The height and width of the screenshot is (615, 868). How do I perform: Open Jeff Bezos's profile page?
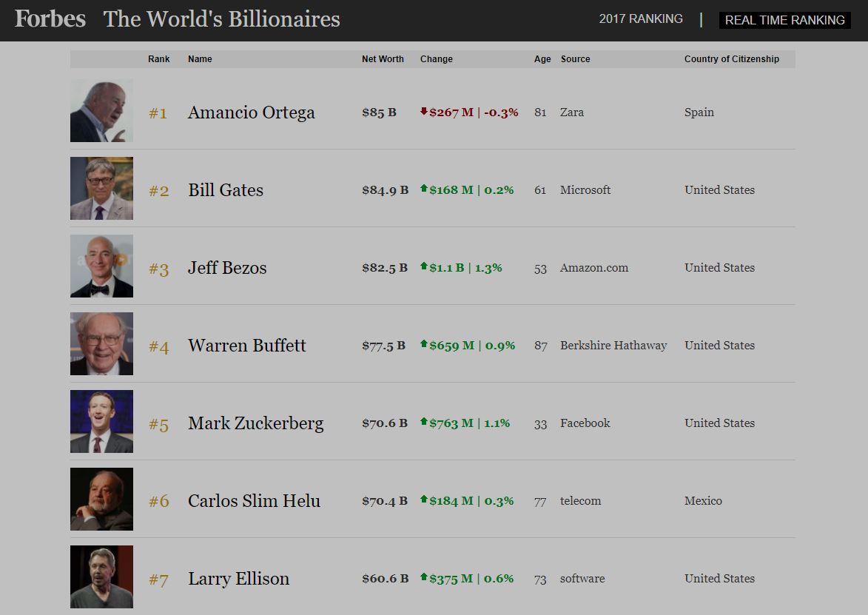(x=226, y=267)
